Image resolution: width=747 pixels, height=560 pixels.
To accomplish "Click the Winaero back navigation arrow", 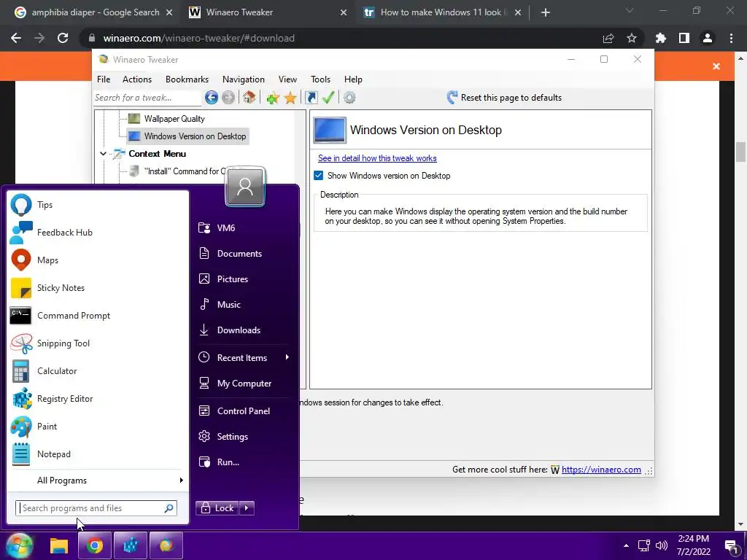I will click(x=212, y=98).
